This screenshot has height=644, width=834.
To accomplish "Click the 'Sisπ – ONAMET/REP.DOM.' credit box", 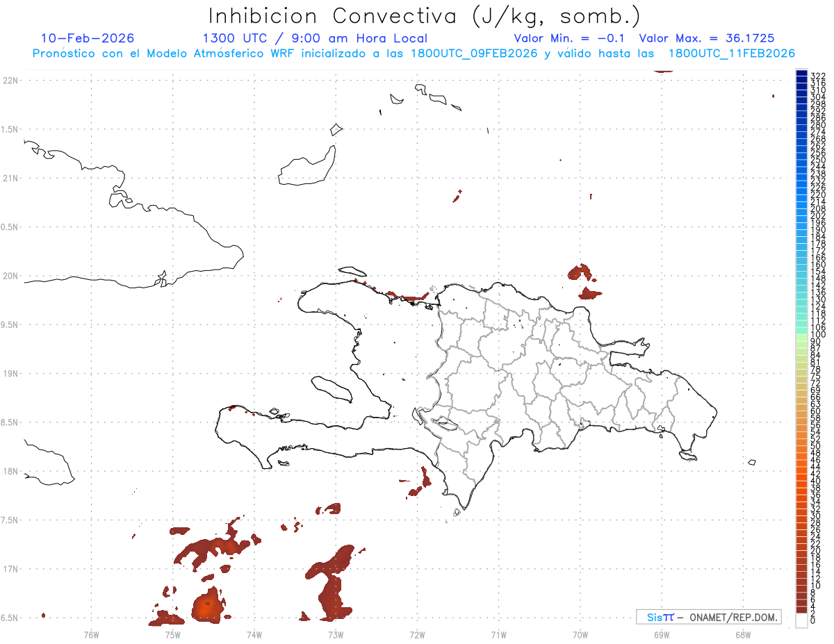I will point(708,617).
